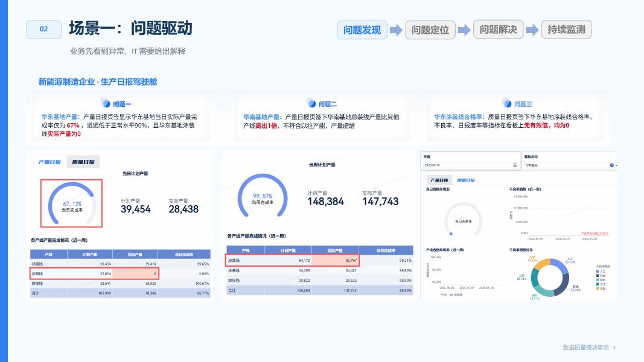
Task: Click the blue info icon in 基地名称 field
Action: tap(611, 165)
